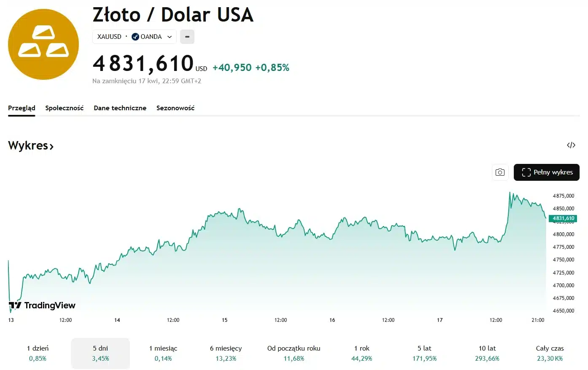Choose the 6 miesięcy range

[226, 353]
